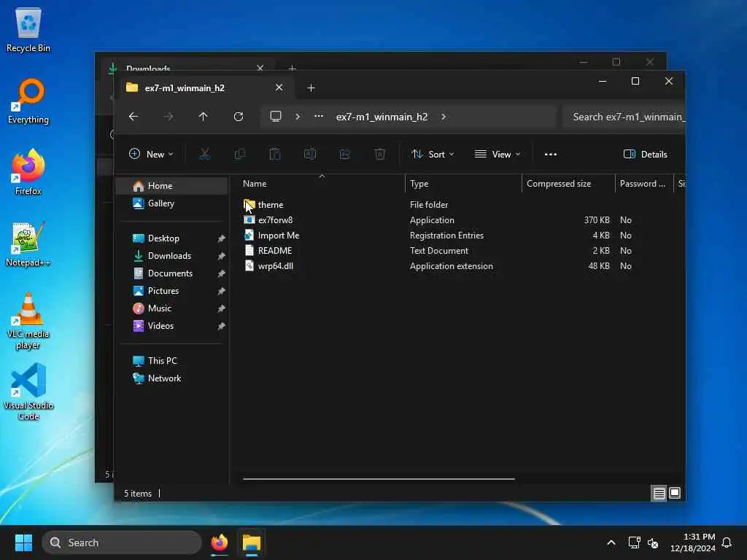This screenshot has width=747, height=560.
Task: Open the New dropdown menu
Action: (x=151, y=155)
